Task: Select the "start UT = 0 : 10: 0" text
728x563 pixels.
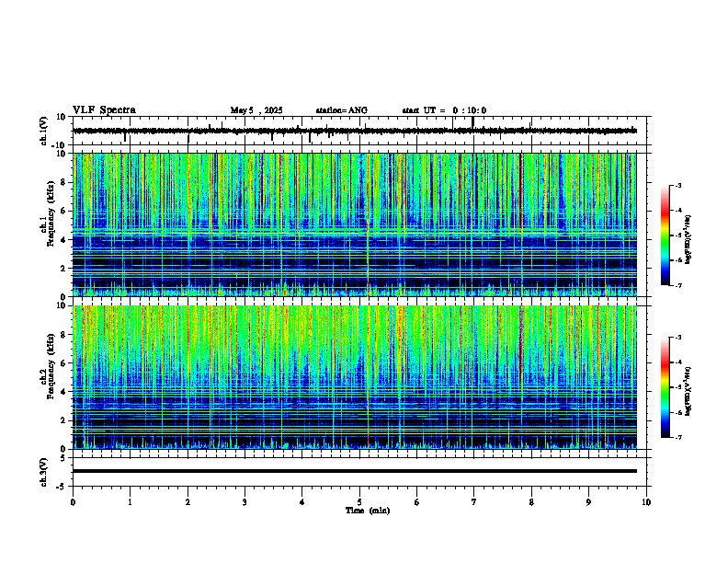Action: click(x=444, y=110)
